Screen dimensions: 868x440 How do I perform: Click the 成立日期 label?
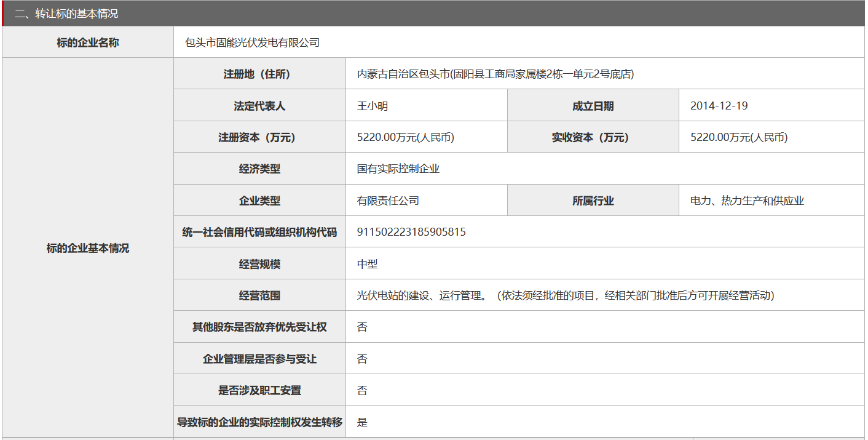coord(593,106)
